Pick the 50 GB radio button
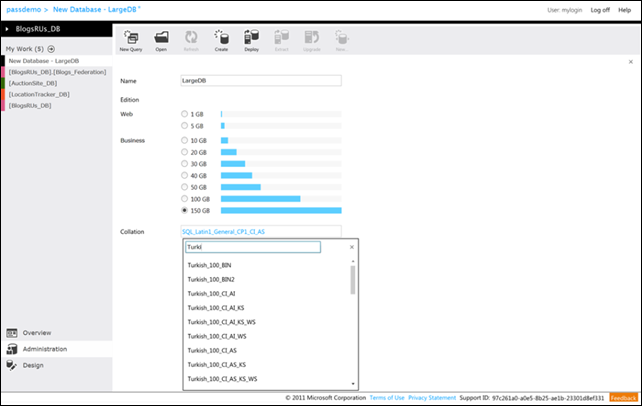This screenshot has height=406, width=642. coord(184,187)
